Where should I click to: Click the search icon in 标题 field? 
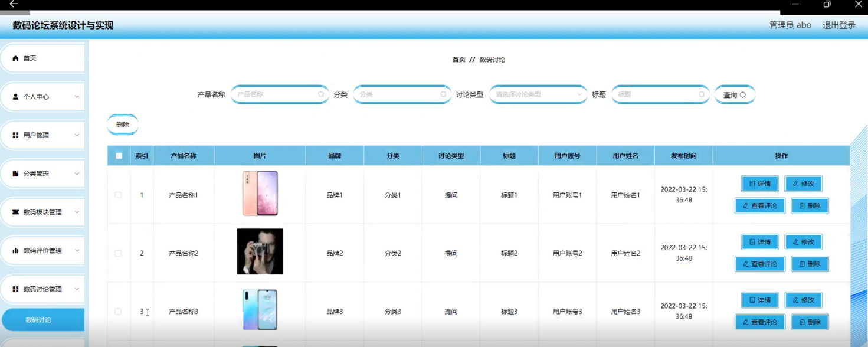click(702, 94)
